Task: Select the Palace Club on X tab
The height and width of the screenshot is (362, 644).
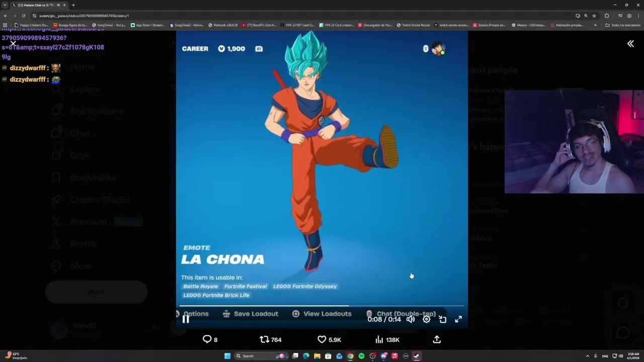Action: 39,5
